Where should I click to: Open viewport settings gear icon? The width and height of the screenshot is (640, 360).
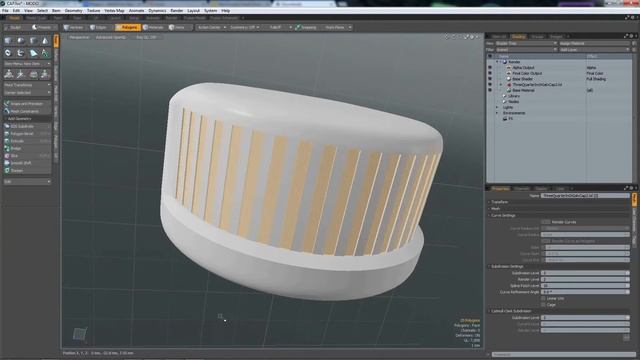click(472, 37)
